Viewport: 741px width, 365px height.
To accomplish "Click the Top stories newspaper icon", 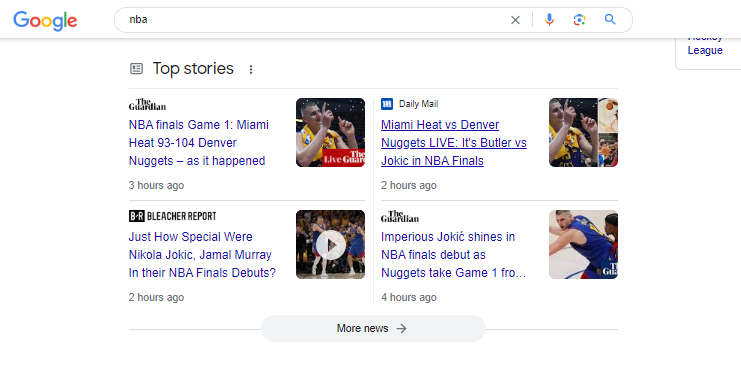I will (136, 69).
